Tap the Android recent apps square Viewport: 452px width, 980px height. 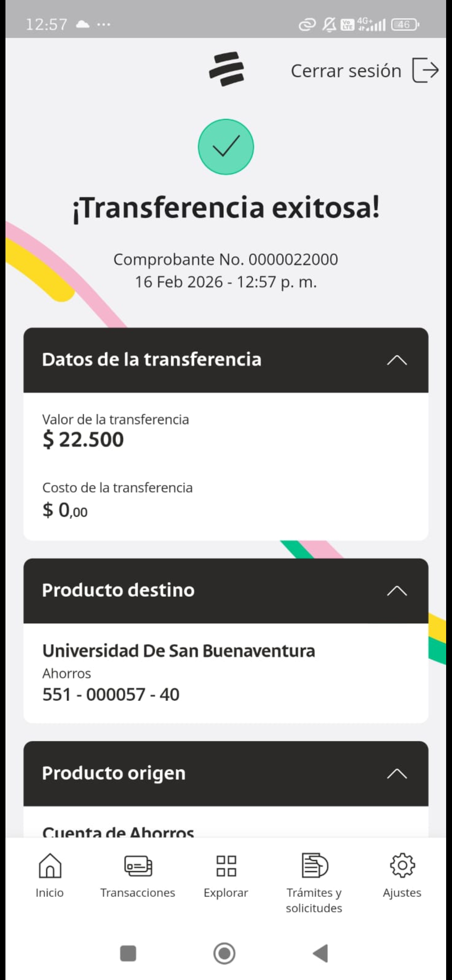click(x=128, y=954)
